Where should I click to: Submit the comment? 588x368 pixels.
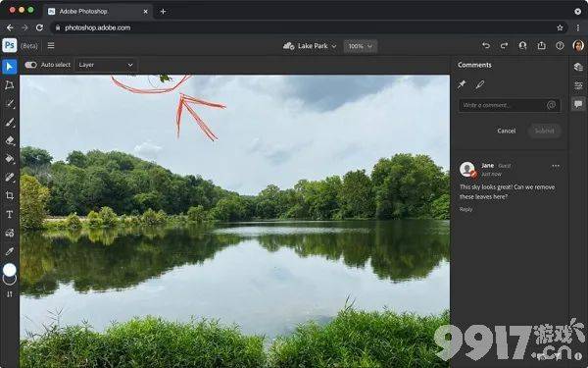point(544,131)
